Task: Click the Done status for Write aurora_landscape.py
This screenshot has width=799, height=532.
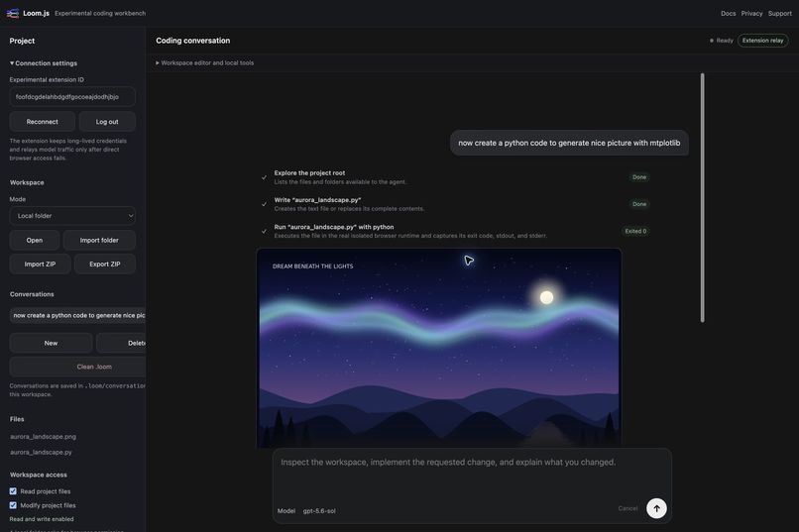Action: click(x=639, y=204)
